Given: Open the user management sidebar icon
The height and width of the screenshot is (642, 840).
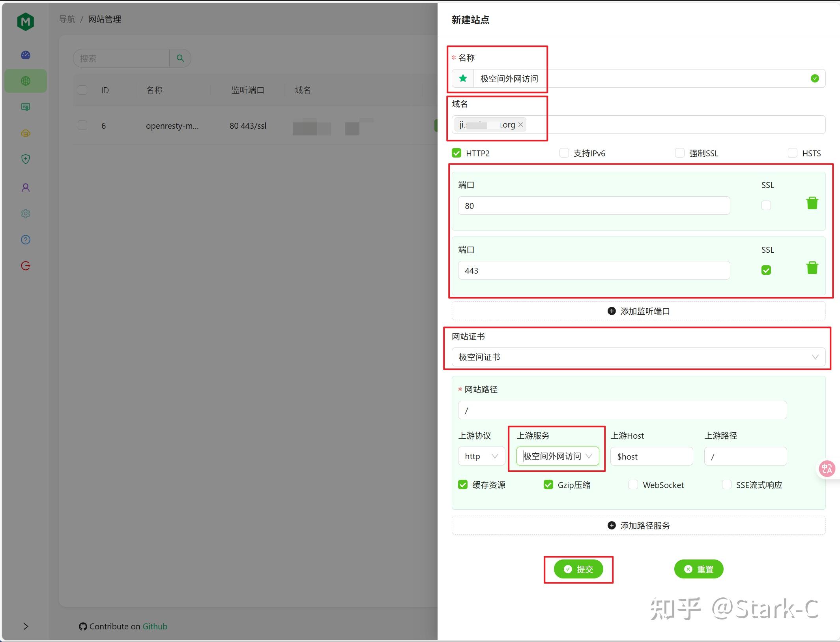Looking at the screenshot, I should point(25,187).
